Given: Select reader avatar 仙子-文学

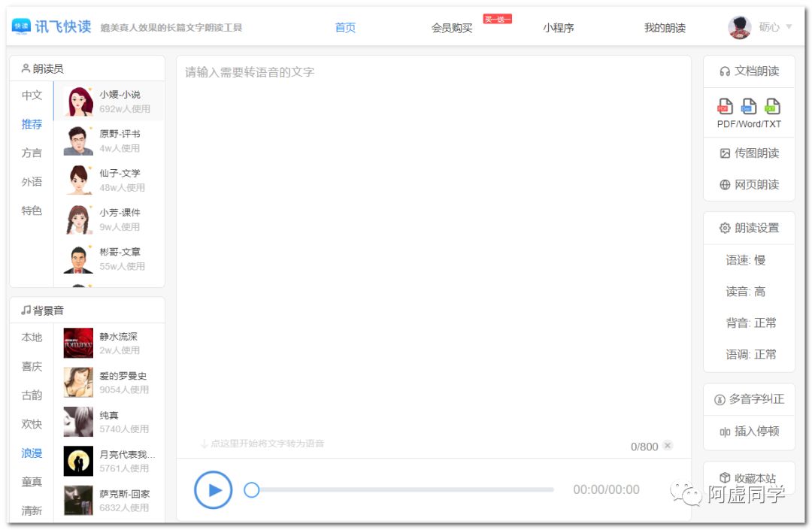Looking at the screenshot, I should (78, 180).
